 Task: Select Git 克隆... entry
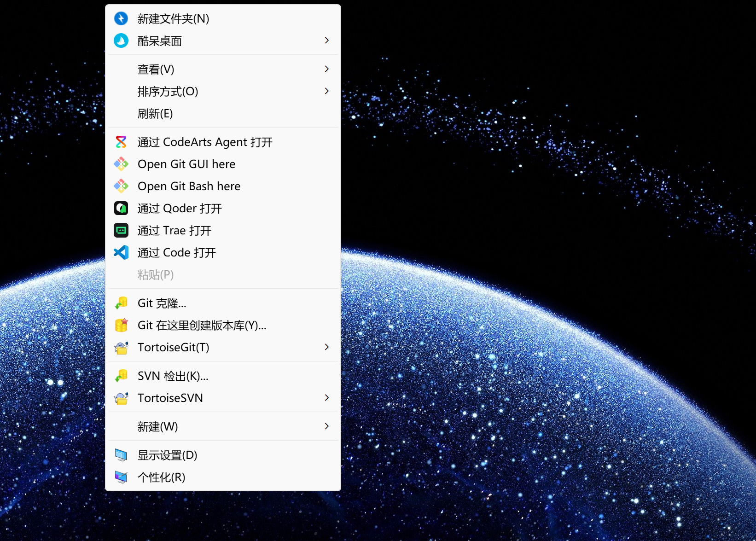tap(223, 303)
